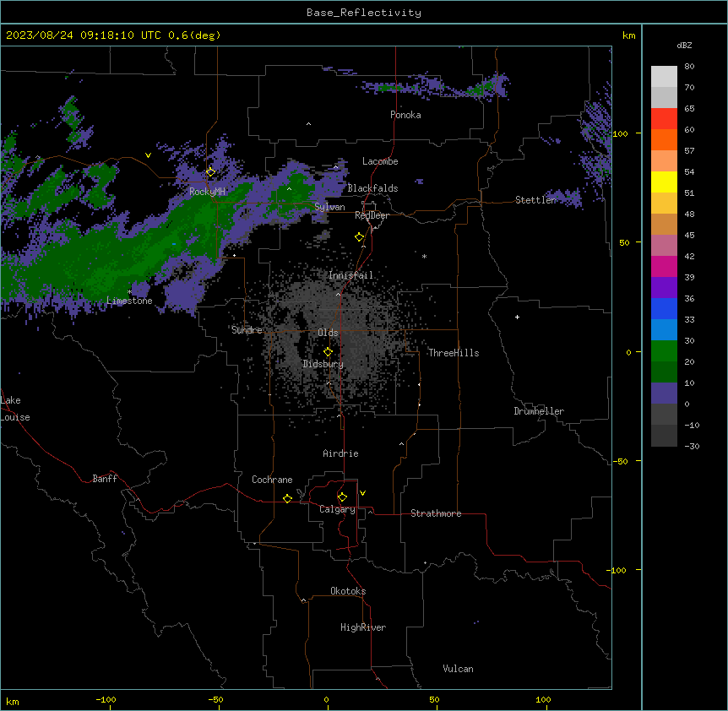
Task: Click the Blackfalds city label
Action: coord(372,188)
